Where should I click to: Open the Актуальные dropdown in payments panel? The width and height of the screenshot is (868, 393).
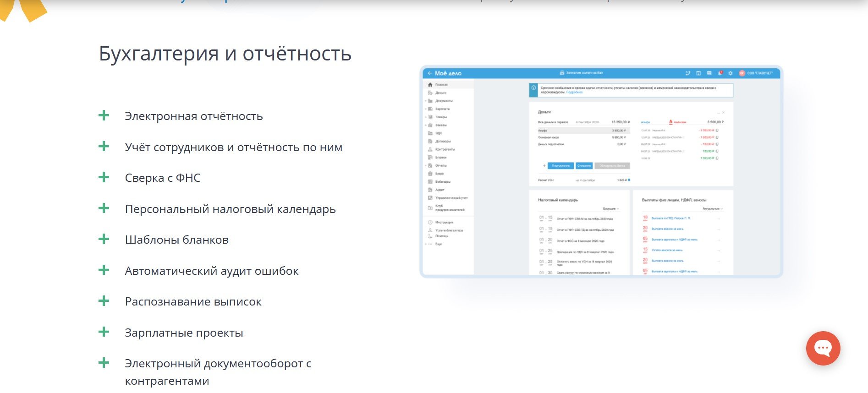(712, 209)
